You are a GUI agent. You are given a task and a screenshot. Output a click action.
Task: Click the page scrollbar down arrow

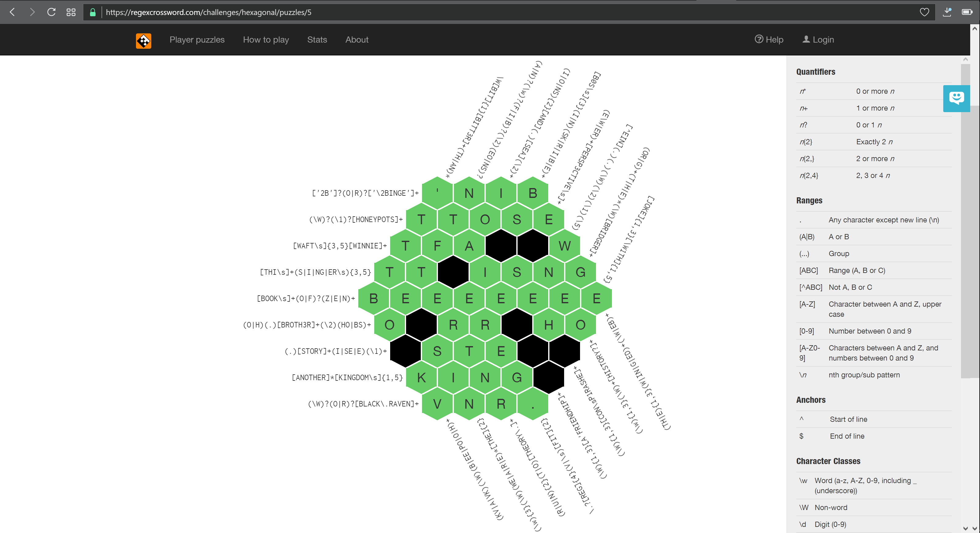click(975, 528)
